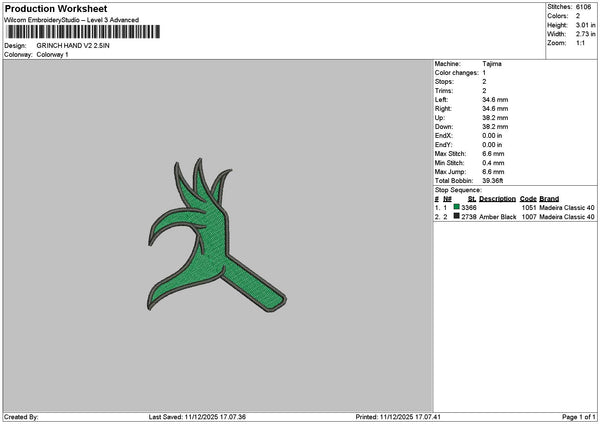Click the Width value '2.73 in'
Image resolution: width=600 pixels, height=424 pixels.
tap(585, 34)
